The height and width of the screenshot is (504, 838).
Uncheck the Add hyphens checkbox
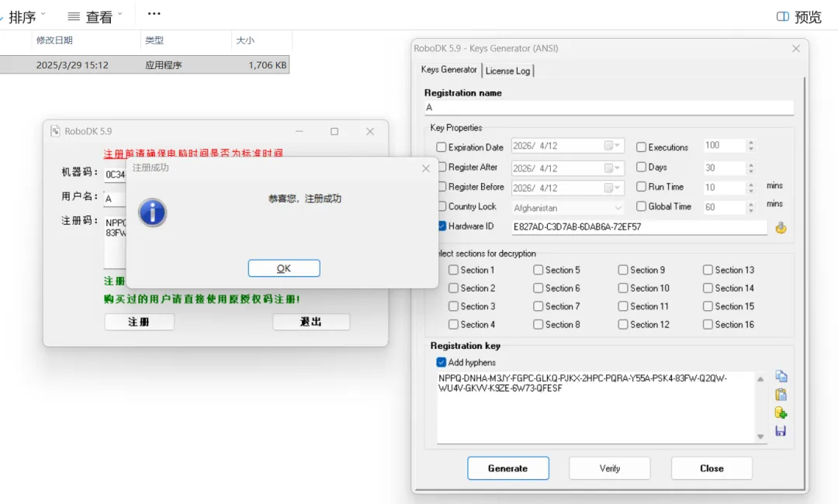[x=441, y=362]
